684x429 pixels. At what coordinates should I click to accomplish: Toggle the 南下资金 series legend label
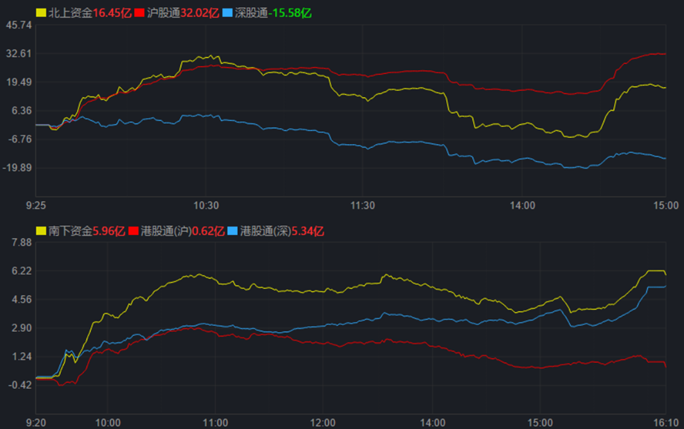click(x=70, y=231)
